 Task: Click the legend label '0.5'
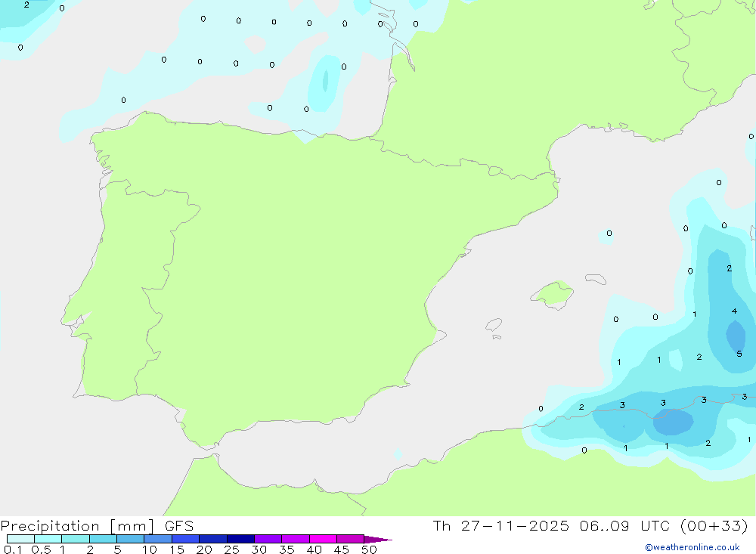[x=41, y=549]
